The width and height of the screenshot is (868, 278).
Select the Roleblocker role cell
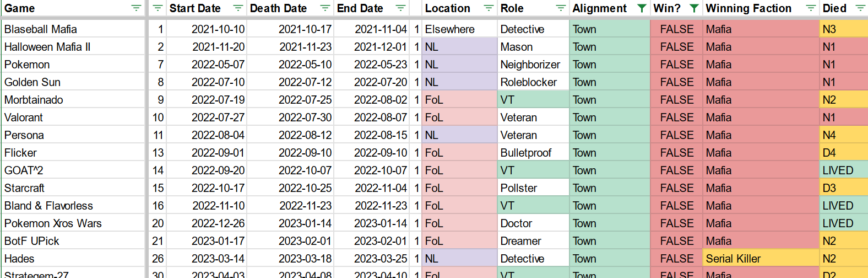coord(533,82)
